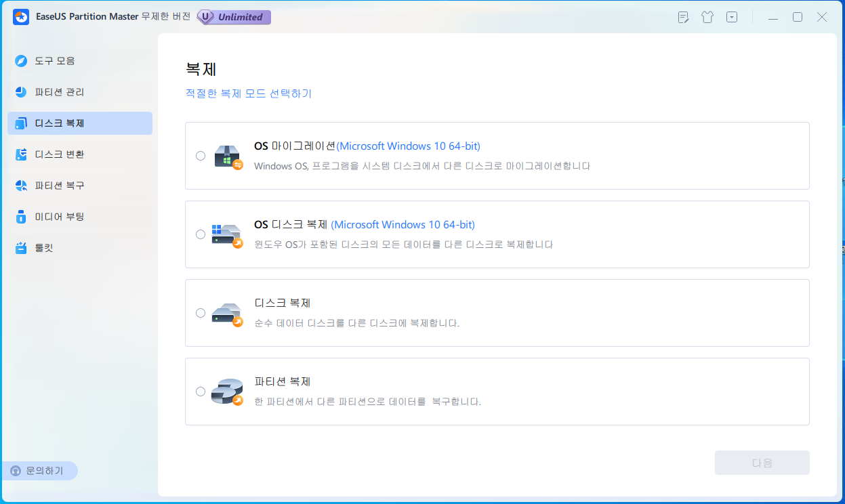Open the 툴킷 sidebar item
Screen dimensions: 845x504
(x=80, y=248)
